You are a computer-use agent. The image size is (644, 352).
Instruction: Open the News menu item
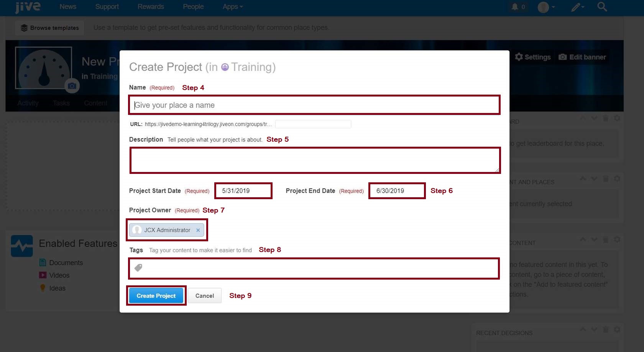click(x=68, y=7)
